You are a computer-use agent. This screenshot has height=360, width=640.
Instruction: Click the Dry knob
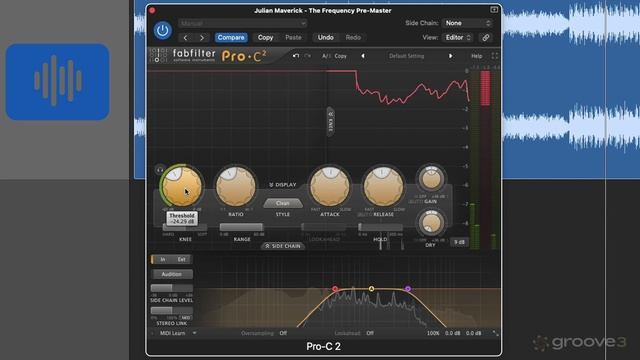coord(431,222)
